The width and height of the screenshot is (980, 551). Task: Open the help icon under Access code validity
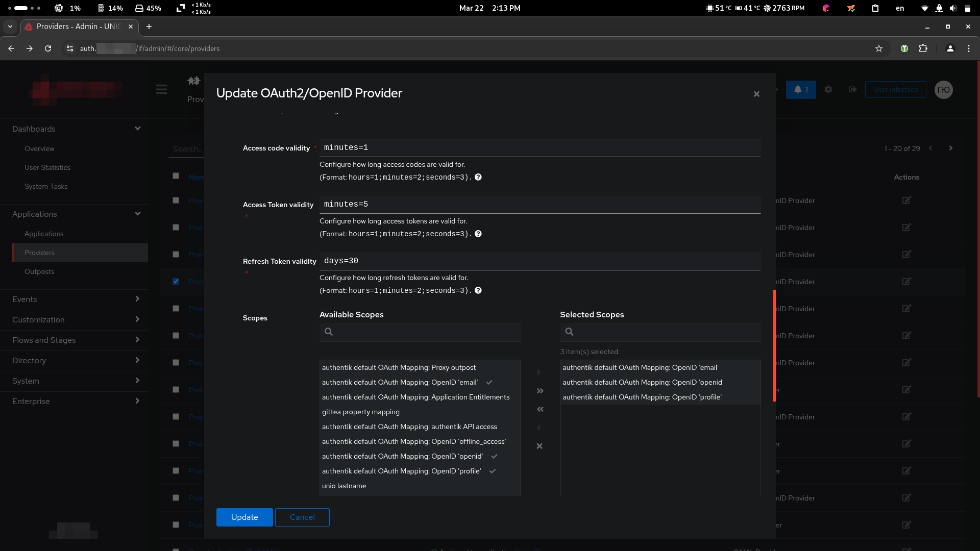pyautogui.click(x=478, y=177)
